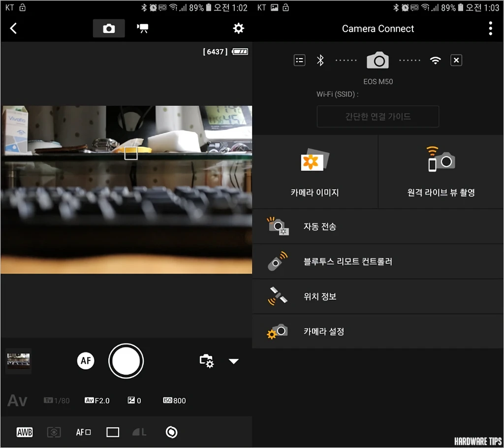Start 원격 라이브 뷰 촬영 remote shooting

point(441,172)
